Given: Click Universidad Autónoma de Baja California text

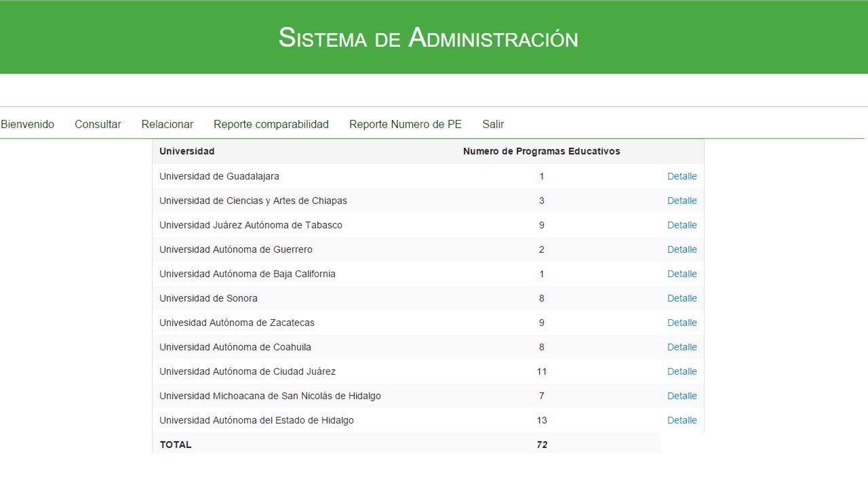Looking at the screenshot, I should [x=248, y=274].
